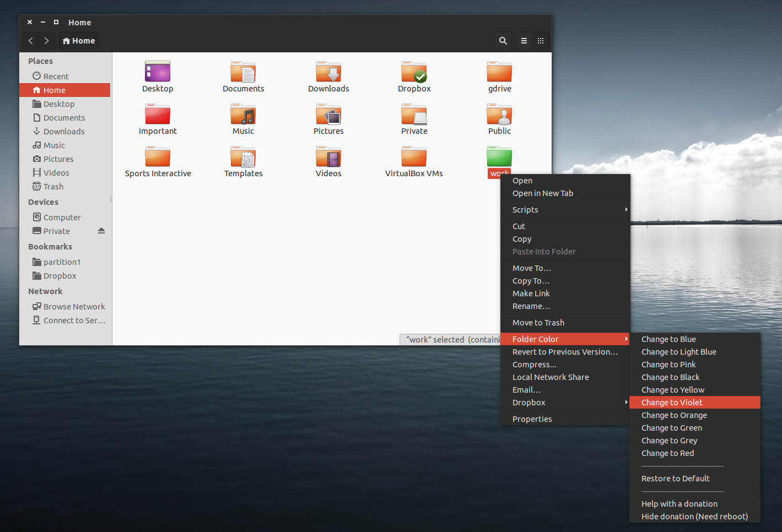782x532 pixels.
Task: Browse Network from the sidebar
Action: click(x=74, y=306)
